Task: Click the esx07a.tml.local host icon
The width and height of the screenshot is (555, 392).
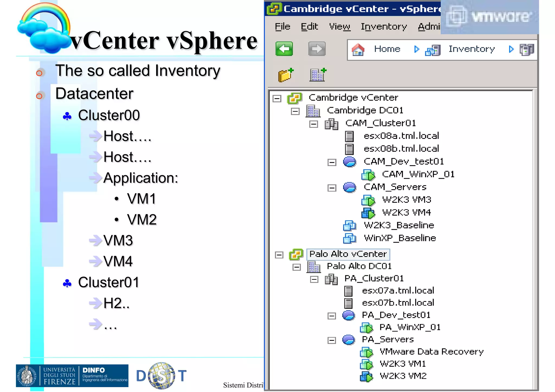Action: point(348,291)
